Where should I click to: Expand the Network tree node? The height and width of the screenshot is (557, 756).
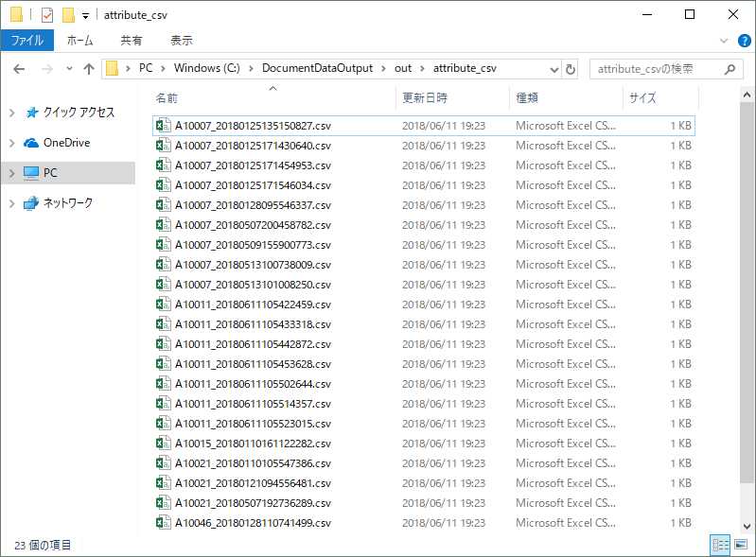[x=11, y=203]
